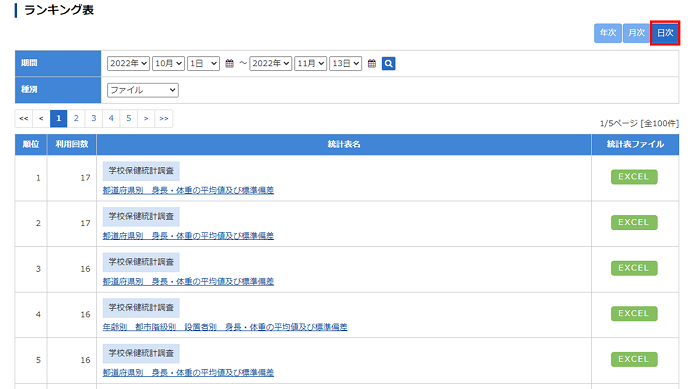Open the end date calendar picker icon
The width and height of the screenshot is (695, 389).
[371, 63]
